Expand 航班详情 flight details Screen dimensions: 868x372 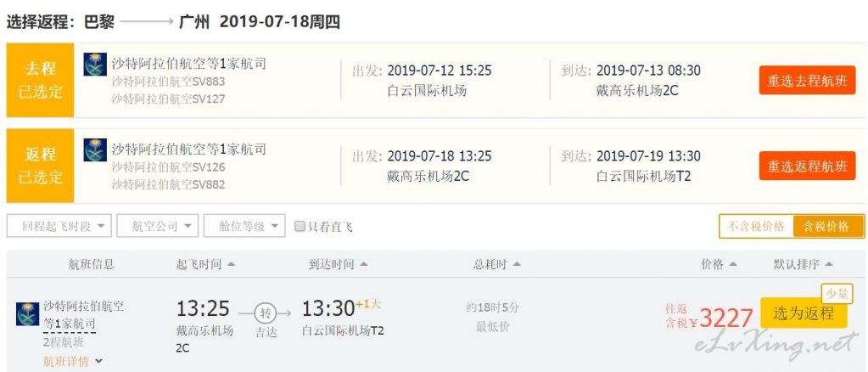coord(72,362)
